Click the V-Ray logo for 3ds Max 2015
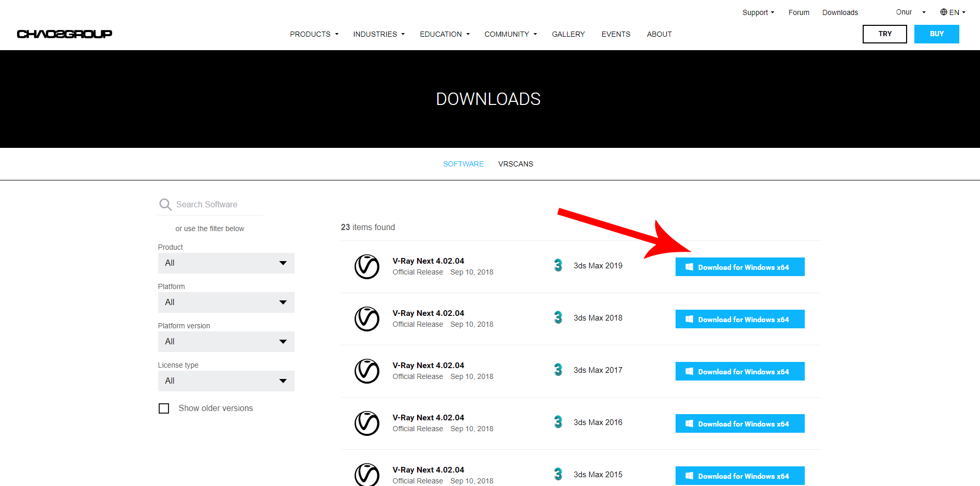 (367, 475)
